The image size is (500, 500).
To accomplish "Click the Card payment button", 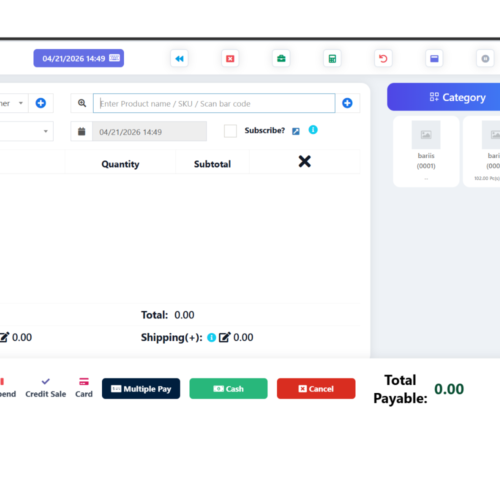I will click(x=84, y=388).
